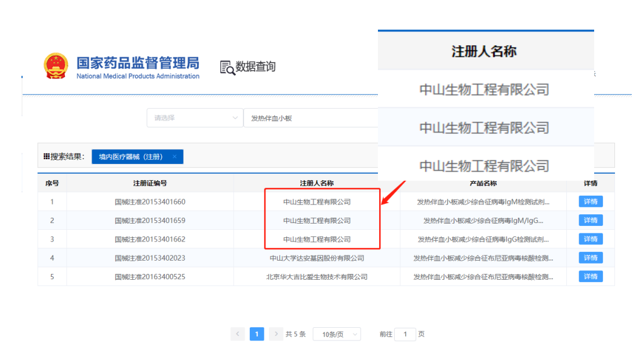Screen dimensions: 644x355
Task: Click the 数据查询 heading text
Action: coord(256,67)
